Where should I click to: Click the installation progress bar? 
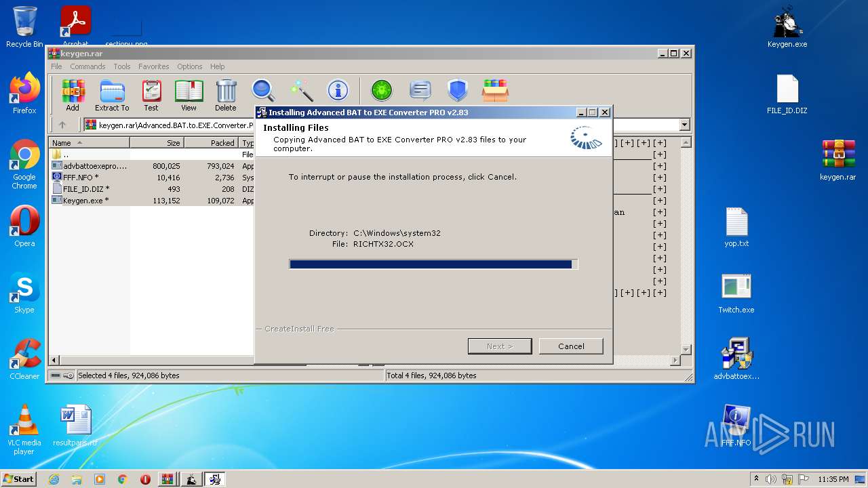point(433,264)
